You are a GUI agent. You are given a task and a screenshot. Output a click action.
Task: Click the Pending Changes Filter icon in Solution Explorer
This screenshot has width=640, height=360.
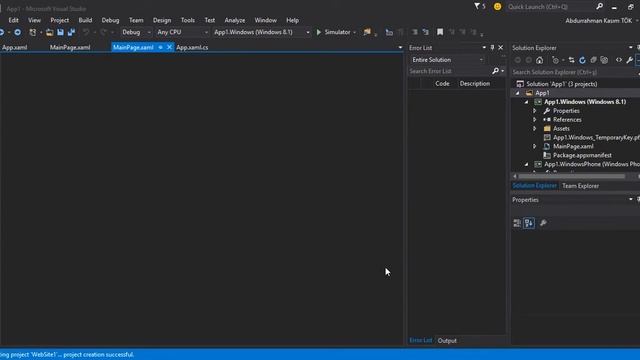click(555, 60)
